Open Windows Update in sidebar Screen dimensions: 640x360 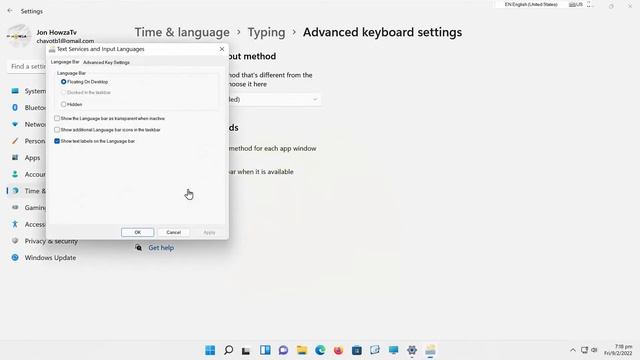pyautogui.click(x=45, y=258)
